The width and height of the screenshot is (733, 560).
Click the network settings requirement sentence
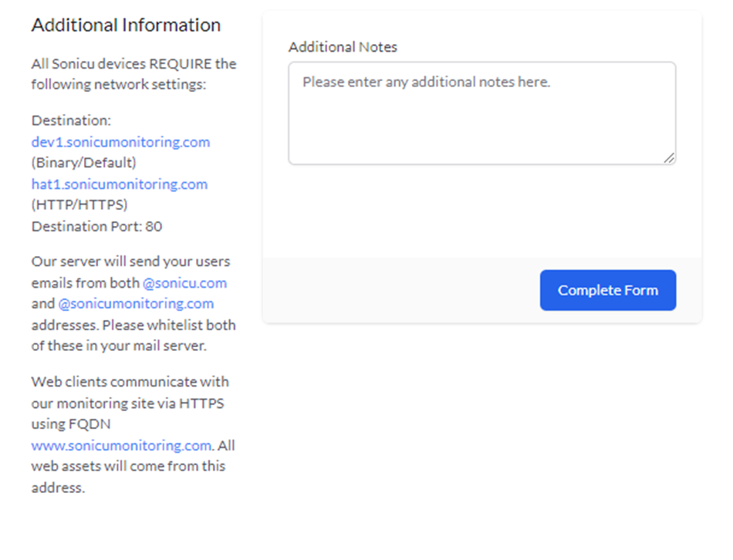tap(133, 73)
